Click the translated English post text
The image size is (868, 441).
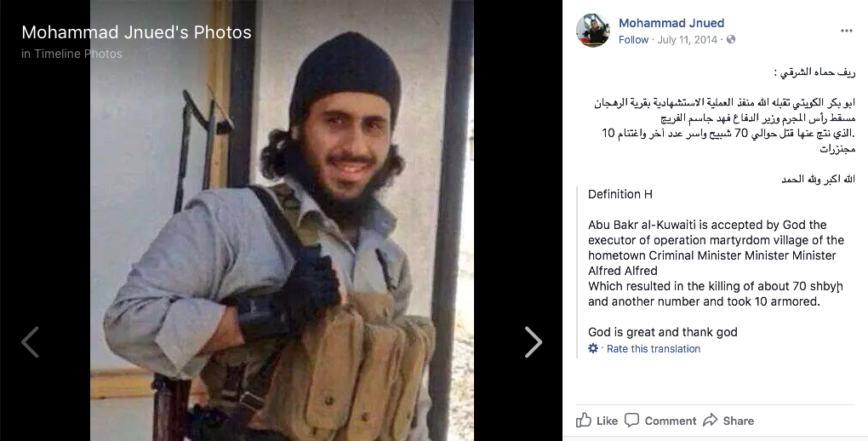click(x=716, y=263)
